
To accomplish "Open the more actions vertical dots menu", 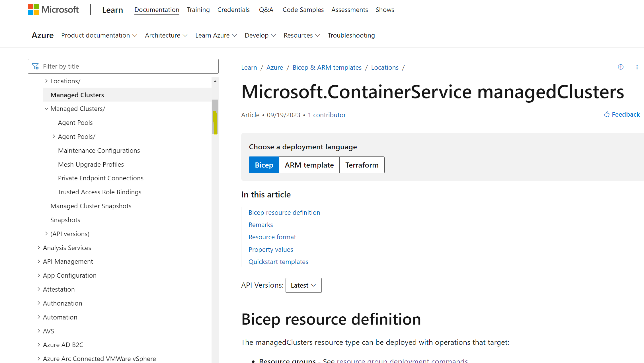I will click(637, 67).
